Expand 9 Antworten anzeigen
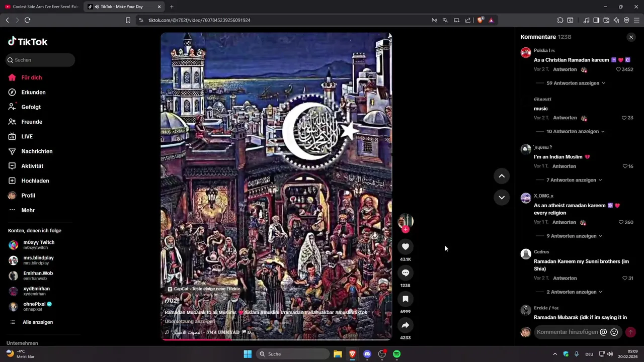 click(574, 236)
